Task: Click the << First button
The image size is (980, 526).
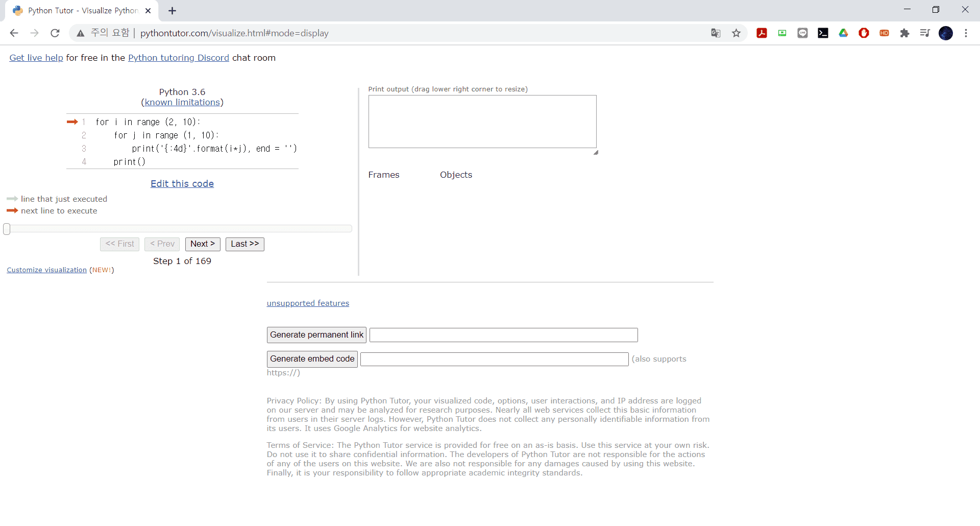Action: pyautogui.click(x=119, y=244)
